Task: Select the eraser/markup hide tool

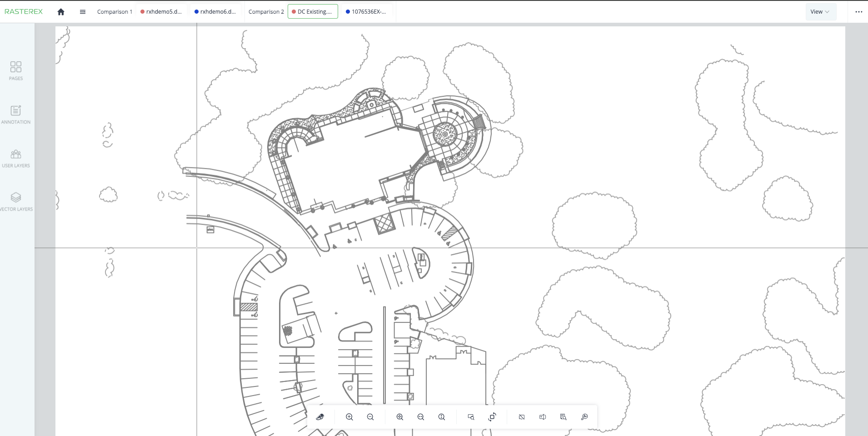Action: click(320, 417)
